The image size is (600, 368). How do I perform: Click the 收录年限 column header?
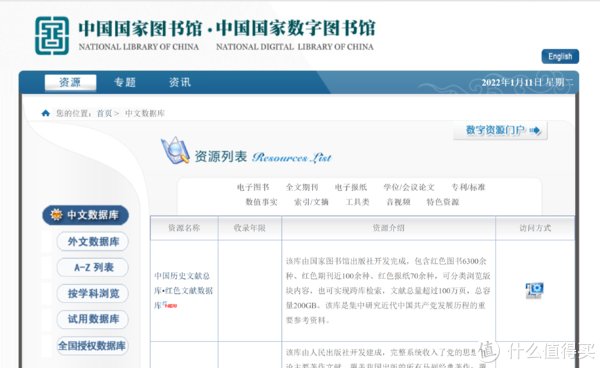249,228
